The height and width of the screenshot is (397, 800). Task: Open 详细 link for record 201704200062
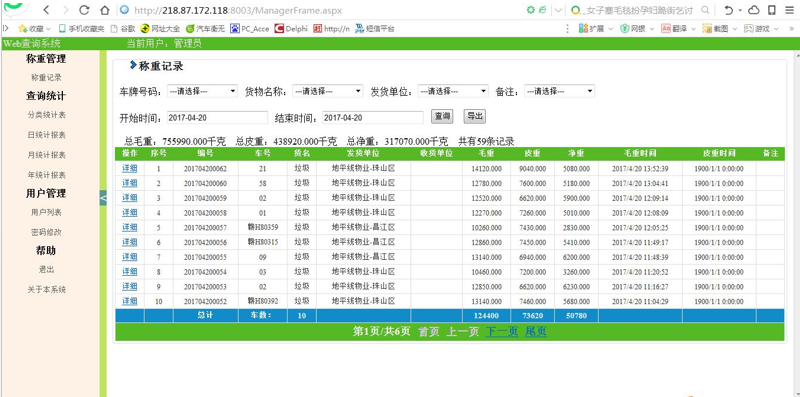(130, 168)
